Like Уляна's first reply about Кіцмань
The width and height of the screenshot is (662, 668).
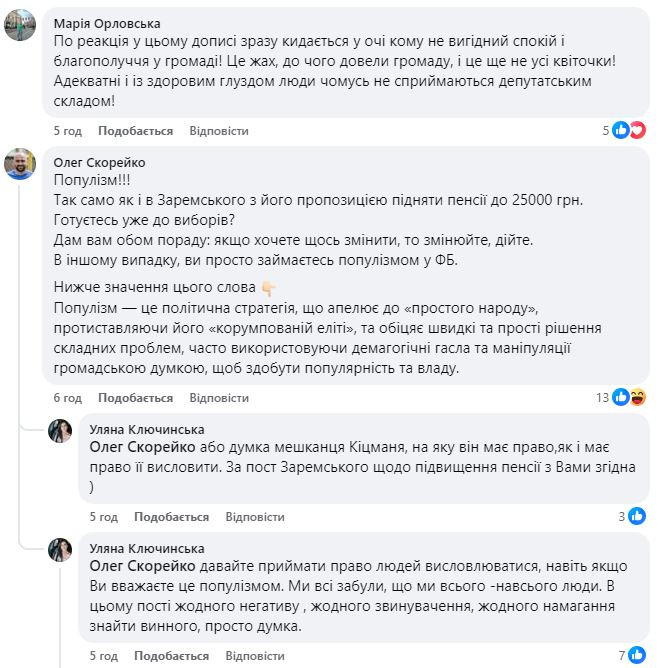point(171,517)
